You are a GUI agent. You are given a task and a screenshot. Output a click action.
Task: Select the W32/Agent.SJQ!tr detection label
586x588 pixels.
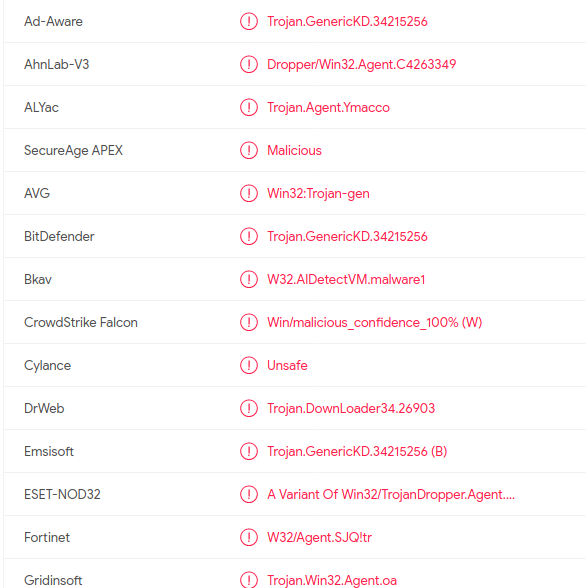pos(319,537)
